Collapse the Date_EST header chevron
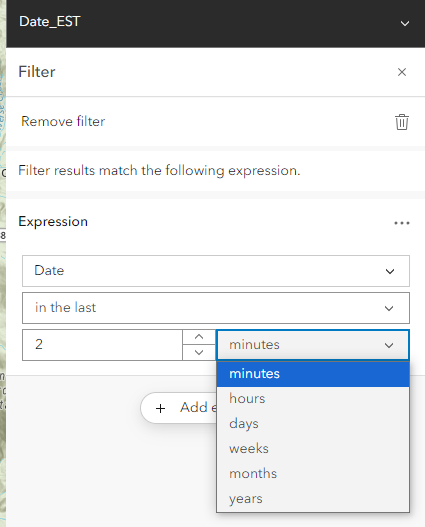The height and width of the screenshot is (527, 425). point(405,23)
